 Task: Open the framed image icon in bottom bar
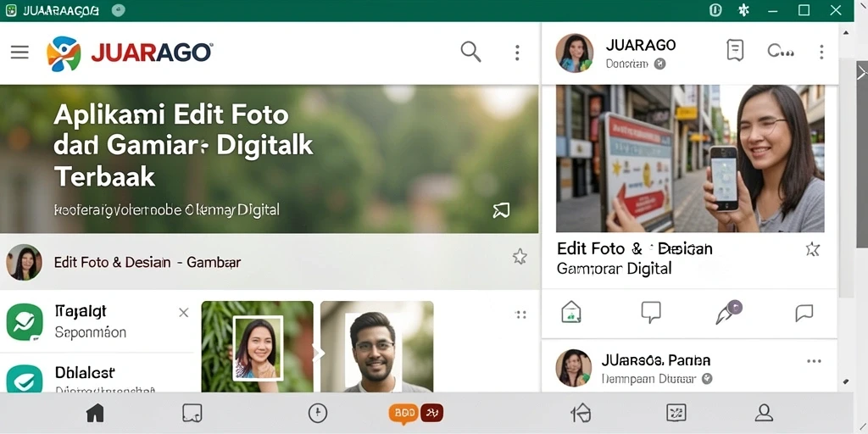(x=676, y=413)
